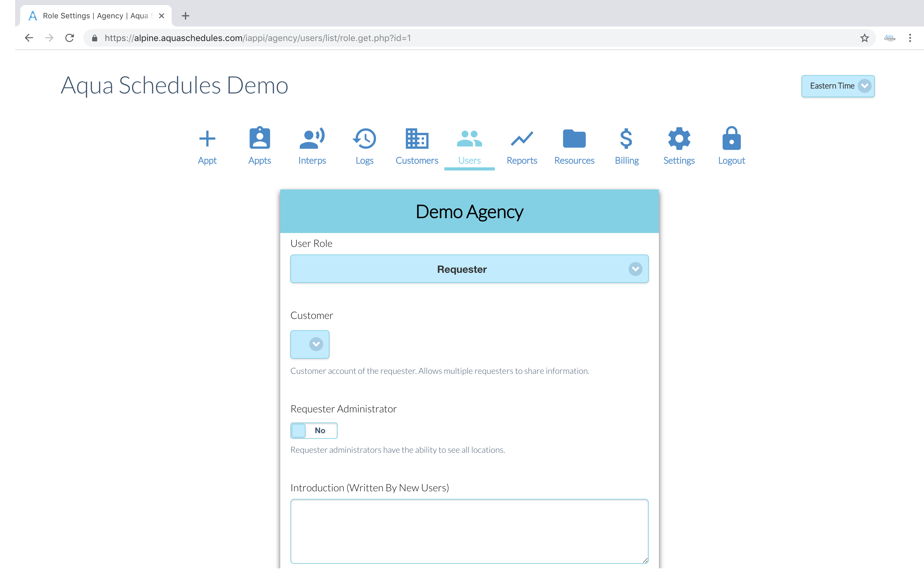Open the Aqua Chroma extension icon
The height and width of the screenshot is (586, 924).
coord(890,38)
